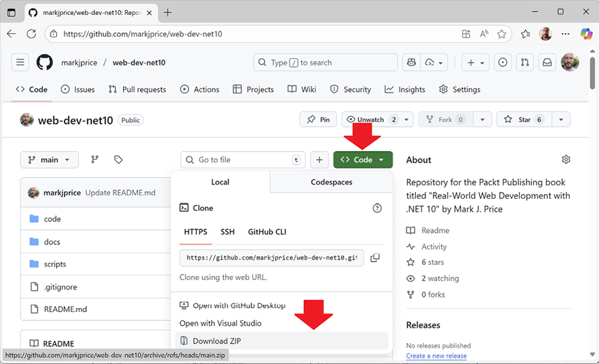This screenshot has width=599, height=364.
Task: Click Download ZIP
Action: coord(281,341)
